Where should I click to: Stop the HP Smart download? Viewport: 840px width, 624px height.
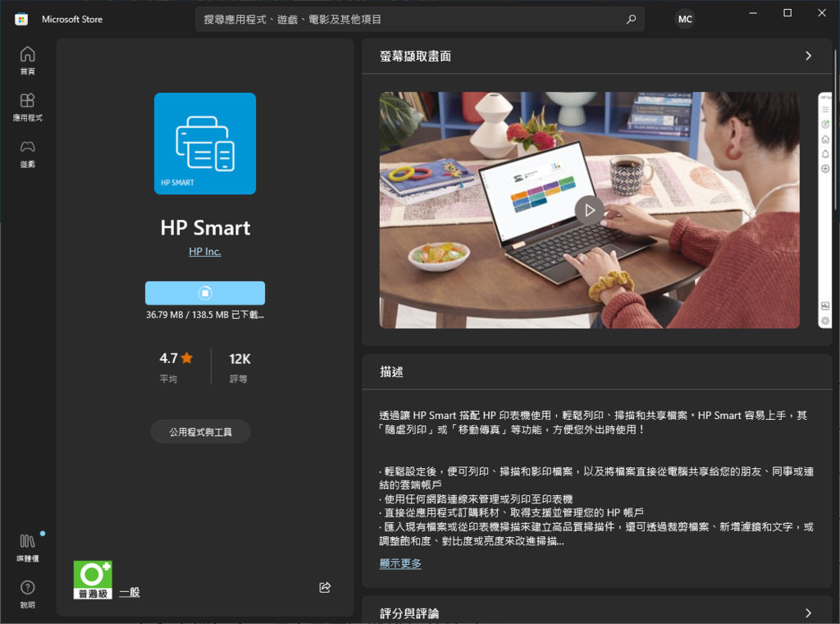205,293
